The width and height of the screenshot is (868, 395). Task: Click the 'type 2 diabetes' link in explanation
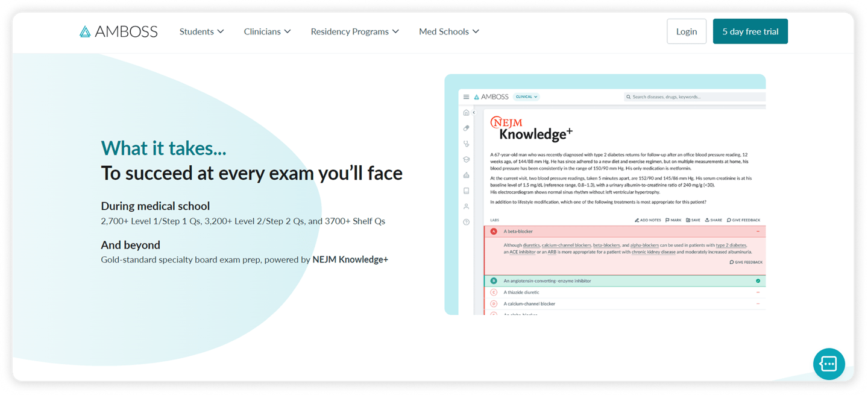click(731, 245)
